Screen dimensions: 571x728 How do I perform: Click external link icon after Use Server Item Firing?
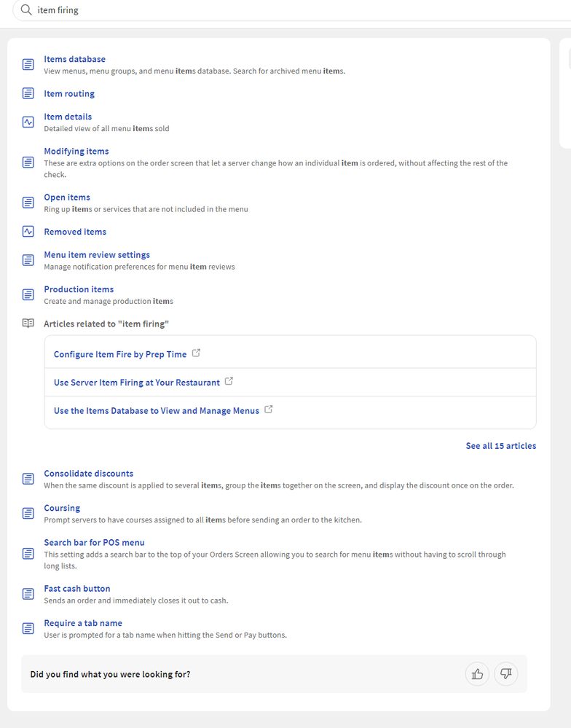tap(229, 381)
